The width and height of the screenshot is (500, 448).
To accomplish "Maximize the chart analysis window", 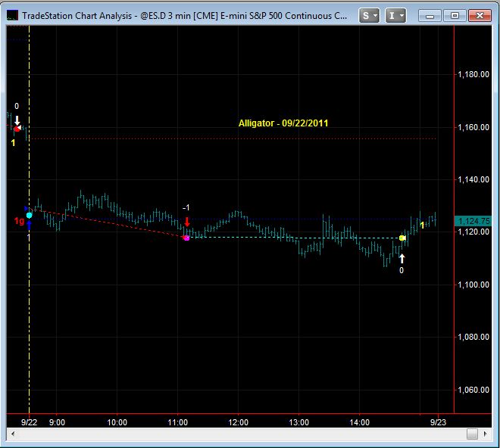I will (x=455, y=15).
